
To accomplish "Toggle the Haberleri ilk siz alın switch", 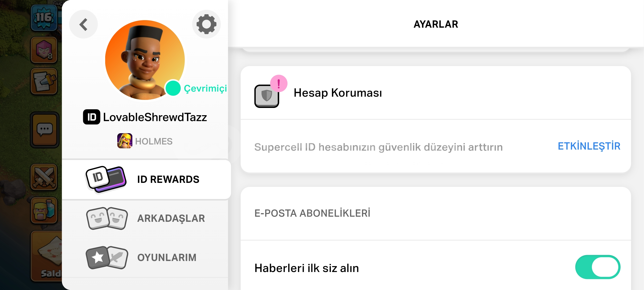I will 598,267.
